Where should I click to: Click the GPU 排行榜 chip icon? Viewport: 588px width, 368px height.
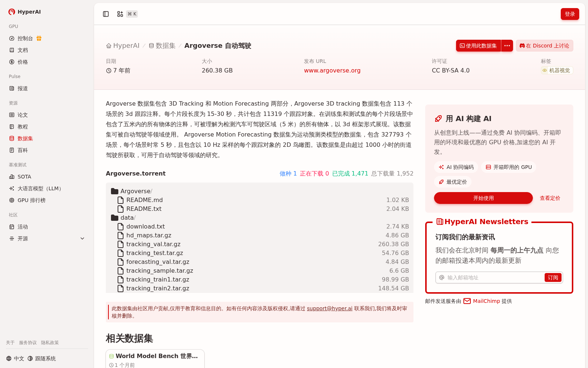point(12,200)
